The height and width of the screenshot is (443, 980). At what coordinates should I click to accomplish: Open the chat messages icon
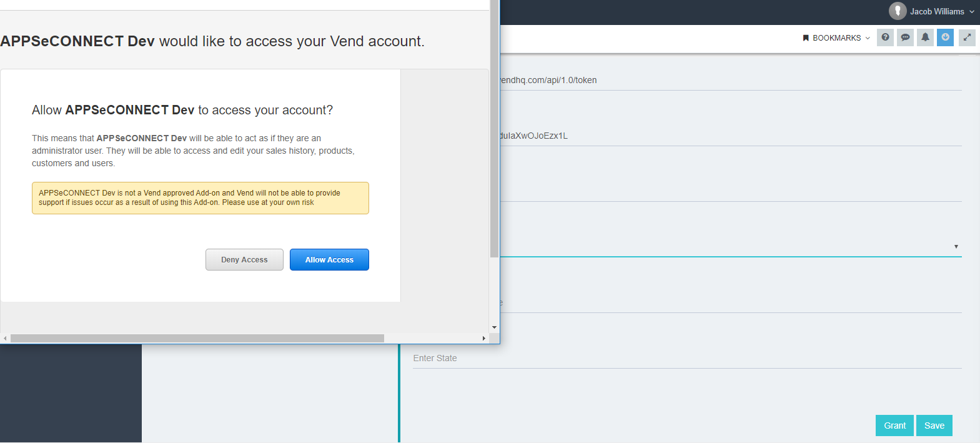[x=905, y=37]
